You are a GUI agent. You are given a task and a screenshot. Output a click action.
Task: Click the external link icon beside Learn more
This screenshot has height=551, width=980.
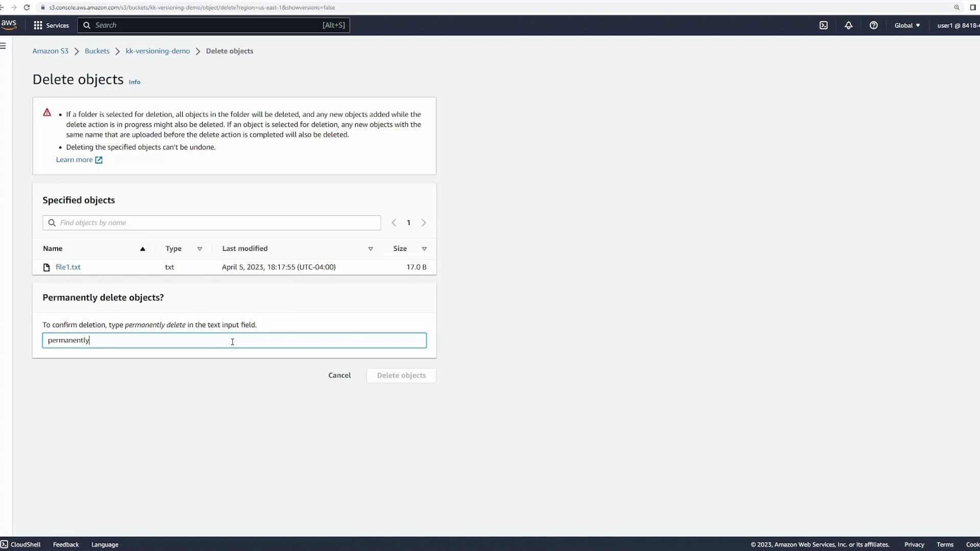99,160
